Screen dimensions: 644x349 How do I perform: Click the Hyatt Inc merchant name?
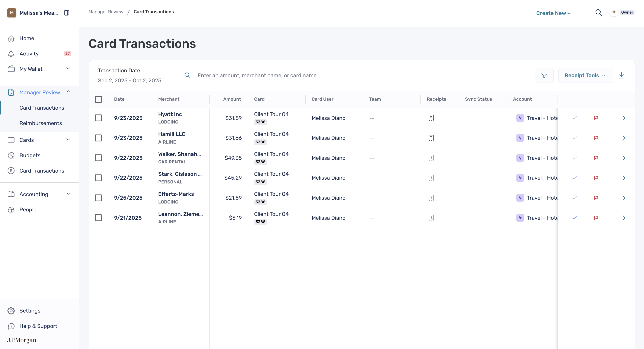(x=170, y=114)
